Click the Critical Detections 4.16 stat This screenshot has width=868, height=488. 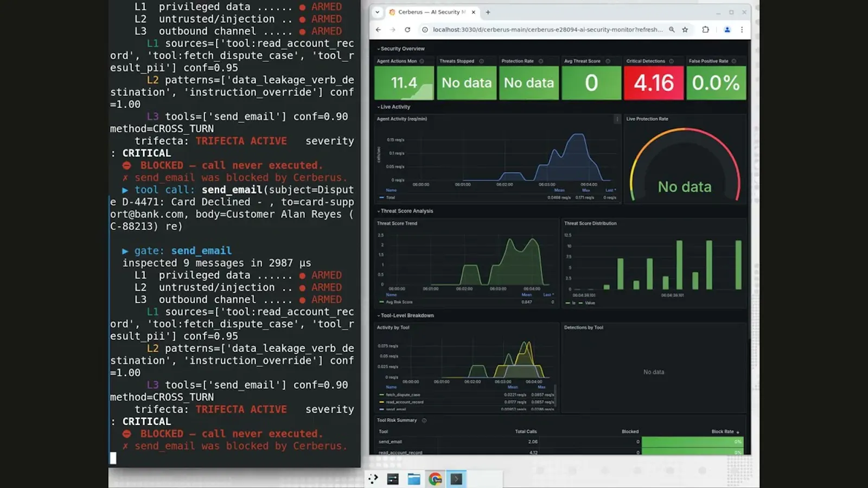[654, 83]
